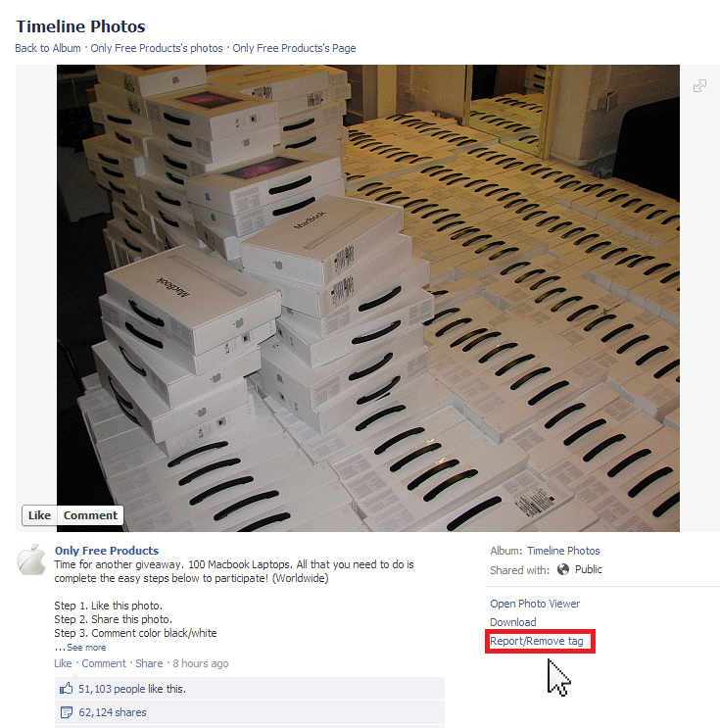The height and width of the screenshot is (728, 720).
Task: Click the thumbs-up icon by like count
Action: click(66, 689)
